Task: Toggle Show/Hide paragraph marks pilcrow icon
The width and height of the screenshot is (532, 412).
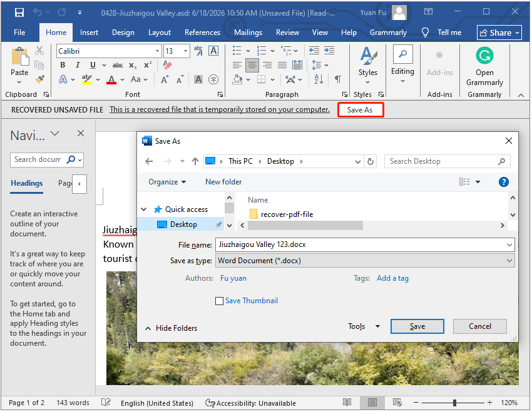Action: pyautogui.click(x=337, y=79)
